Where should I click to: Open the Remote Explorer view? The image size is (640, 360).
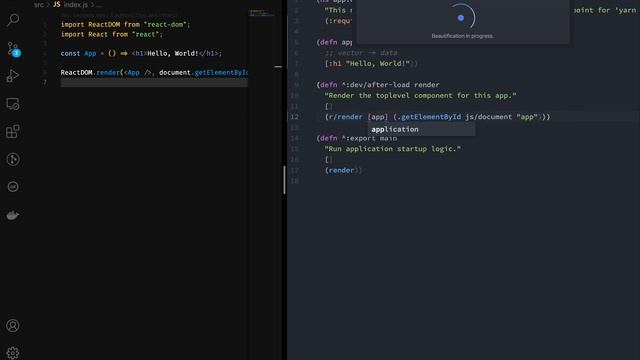click(x=13, y=104)
